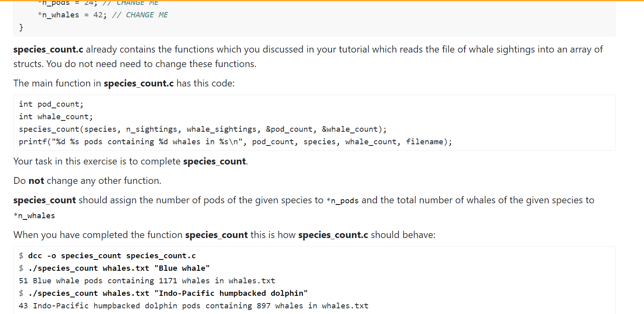Click the bold 'species_count.c' at paragraph start
Screen dimensions: 644x314
click(48, 49)
